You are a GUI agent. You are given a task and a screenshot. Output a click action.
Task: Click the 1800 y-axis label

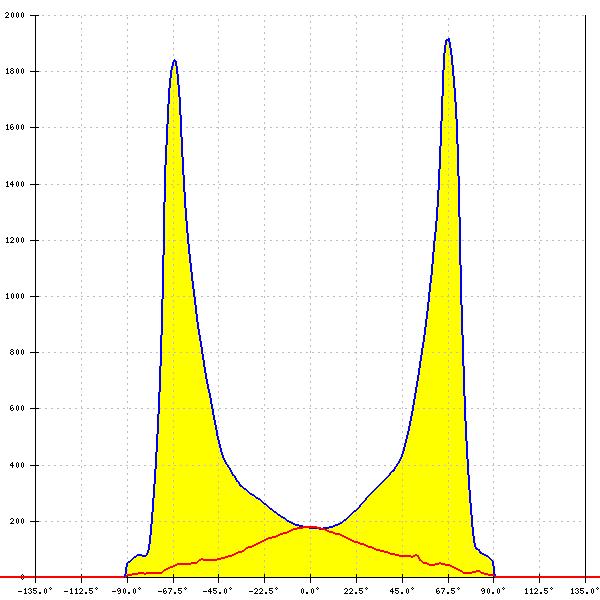tap(15, 71)
